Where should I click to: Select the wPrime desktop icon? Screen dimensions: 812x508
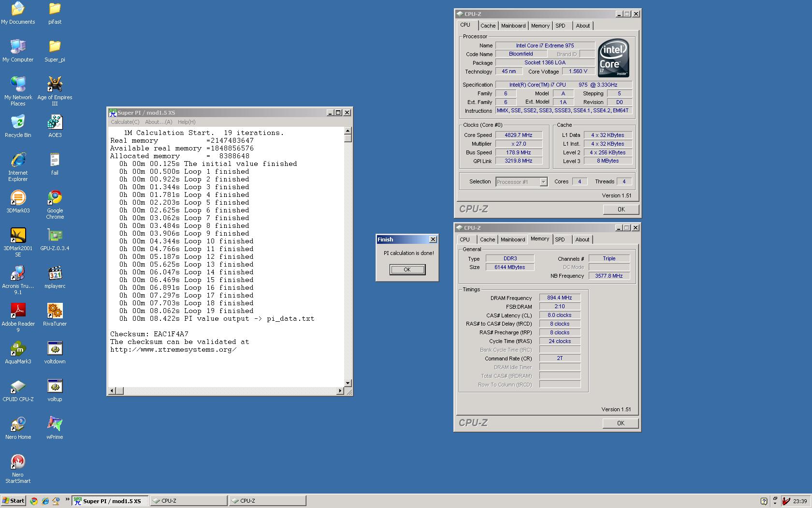tap(55, 428)
